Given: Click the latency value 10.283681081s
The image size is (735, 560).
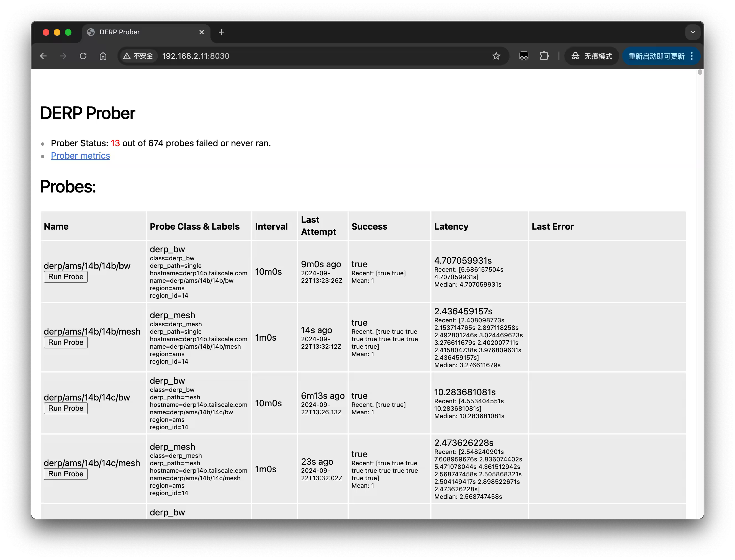Looking at the screenshot, I should [465, 392].
